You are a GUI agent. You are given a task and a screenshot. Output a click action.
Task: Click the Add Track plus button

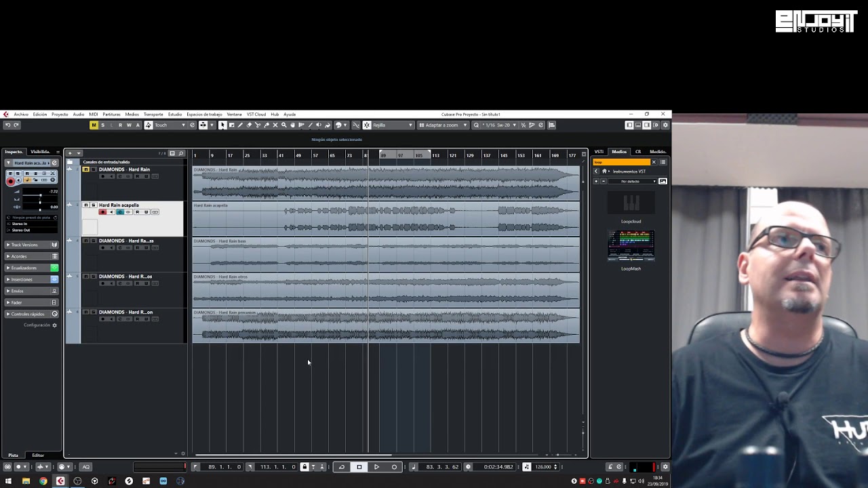(x=70, y=153)
